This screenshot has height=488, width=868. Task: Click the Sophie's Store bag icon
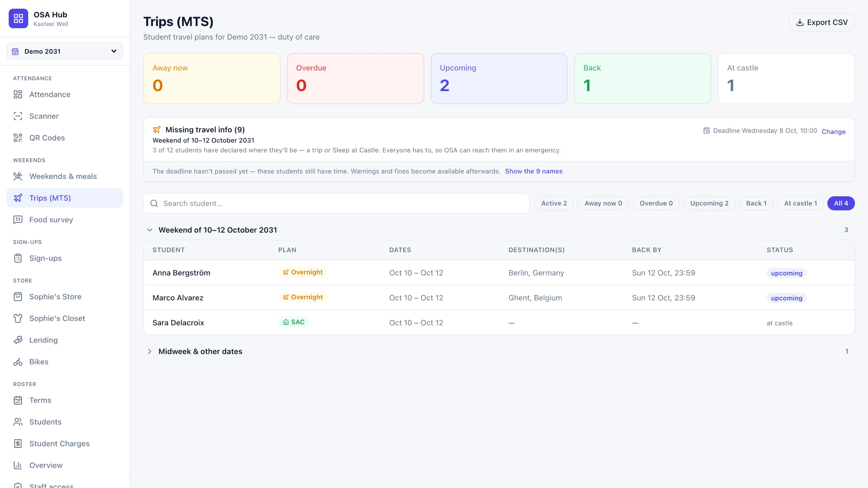(x=18, y=297)
